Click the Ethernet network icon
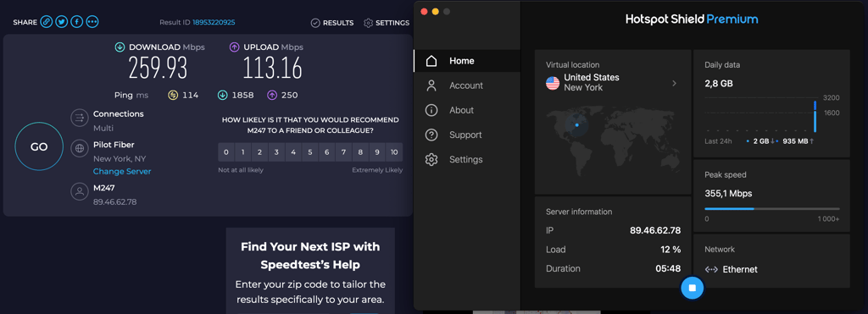The height and width of the screenshot is (314, 868). [711, 270]
